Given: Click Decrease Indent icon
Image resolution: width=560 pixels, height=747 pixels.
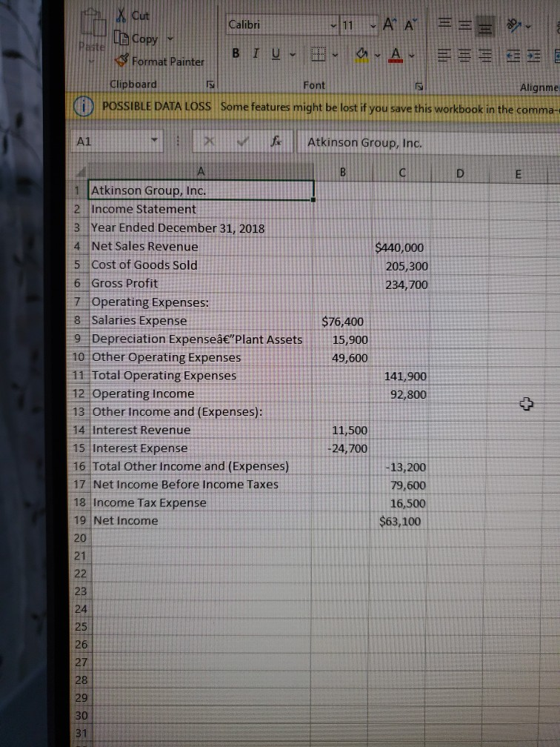Looking at the screenshot, I should (513, 56).
